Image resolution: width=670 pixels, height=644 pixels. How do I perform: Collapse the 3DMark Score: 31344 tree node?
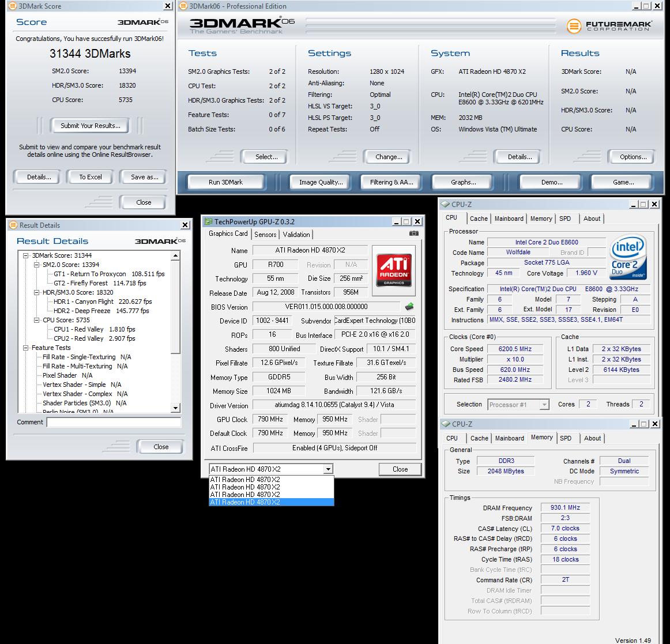click(25, 255)
